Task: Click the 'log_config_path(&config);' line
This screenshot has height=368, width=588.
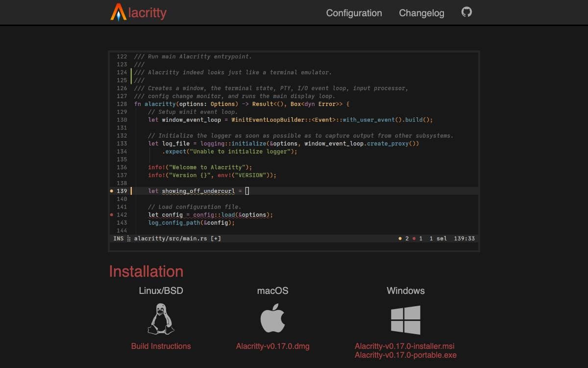Action: [x=192, y=223]
